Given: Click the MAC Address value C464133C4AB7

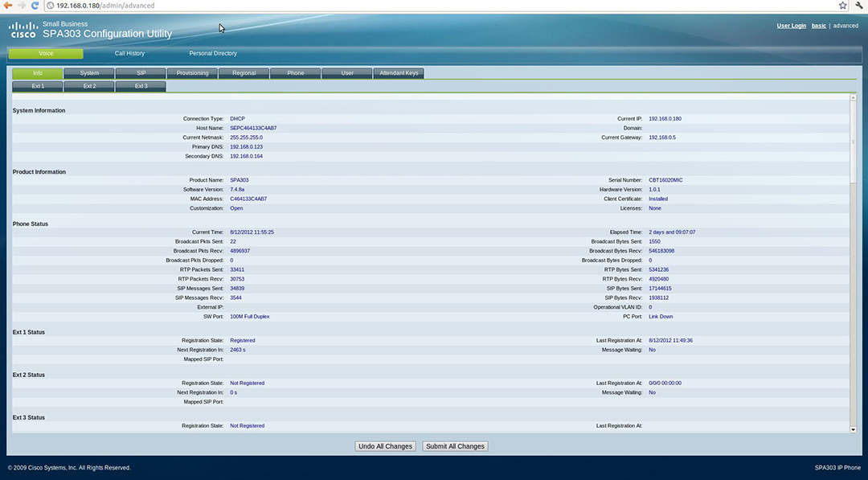Looking at the screenshot, I should tap(248, 199).
